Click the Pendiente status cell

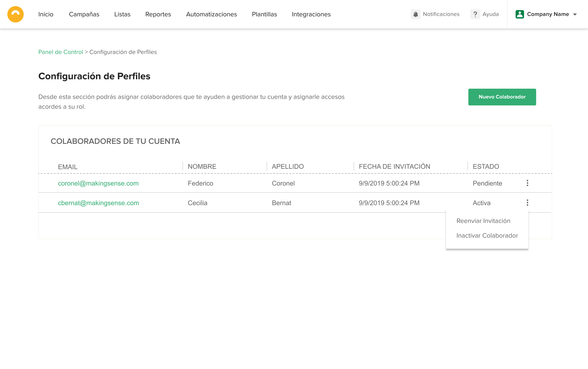coord(487,183)
